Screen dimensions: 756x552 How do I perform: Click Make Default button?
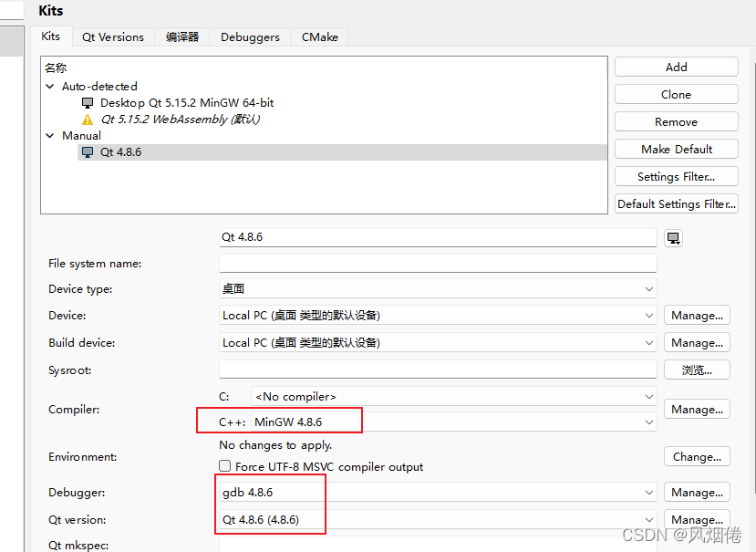click(677, 149)
